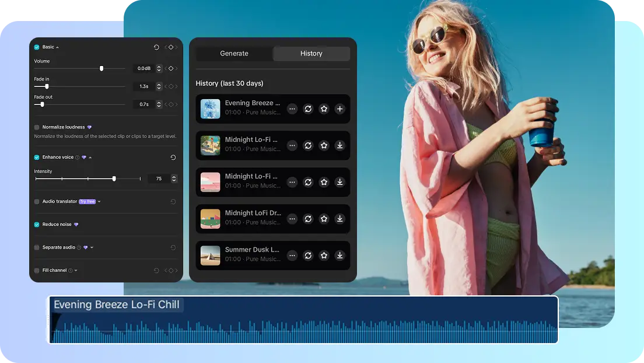Click the Intensity slider handle

(x=114, y=178)
